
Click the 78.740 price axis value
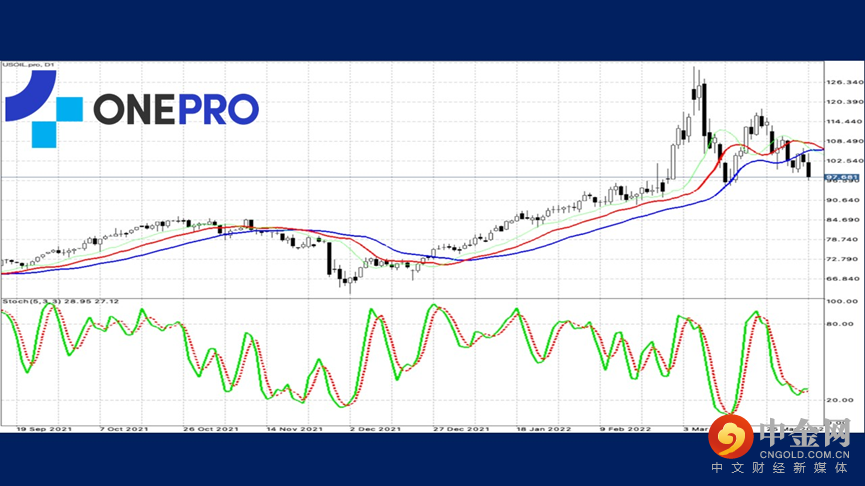point(844,239)
